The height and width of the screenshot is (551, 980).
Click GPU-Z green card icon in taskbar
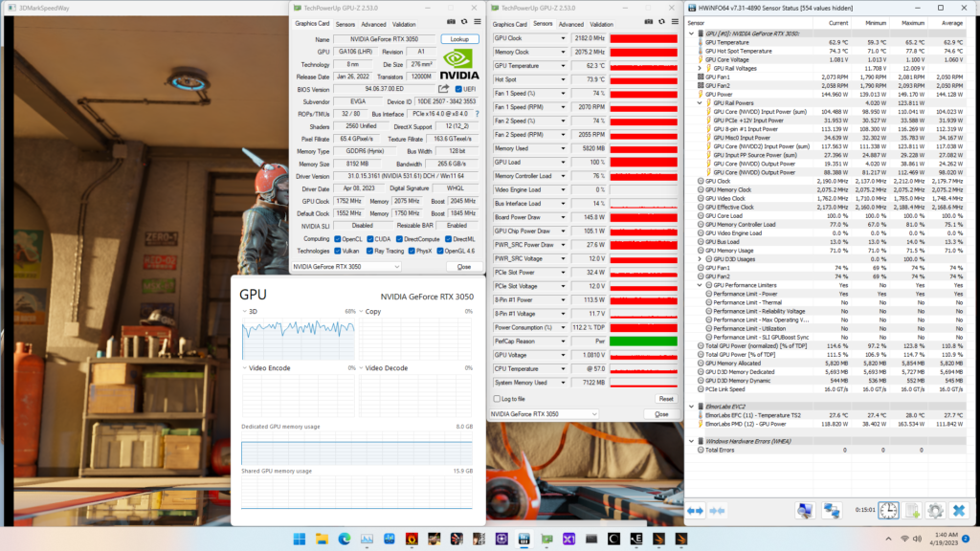[546, 540]
